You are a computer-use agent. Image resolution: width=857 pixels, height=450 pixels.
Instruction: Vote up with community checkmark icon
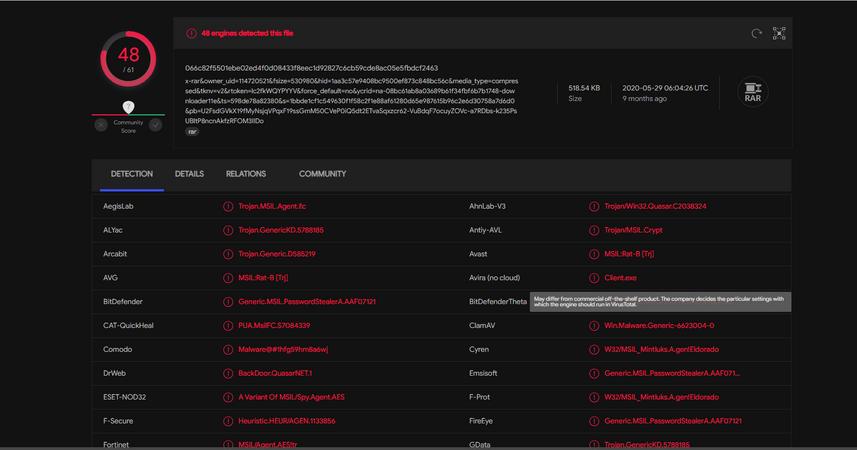pyautogui.click(x=156, y=125)
